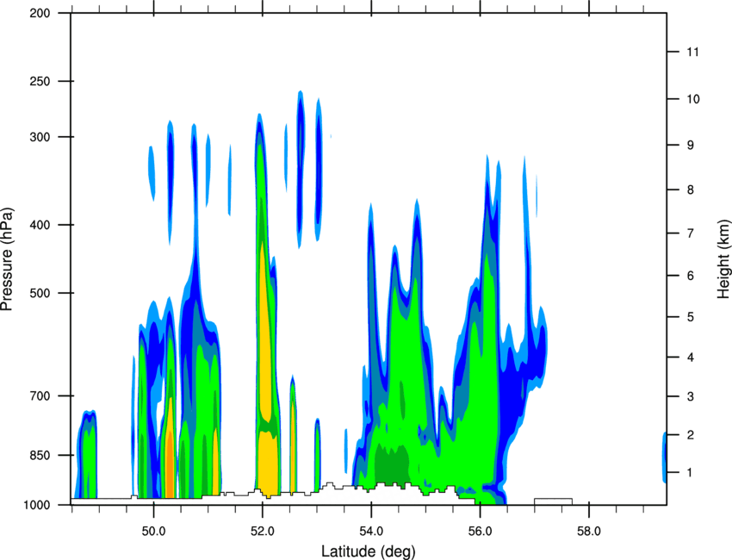Pick the 5 km height label
This screenshot has height=560, width=732.
point(690,317)
